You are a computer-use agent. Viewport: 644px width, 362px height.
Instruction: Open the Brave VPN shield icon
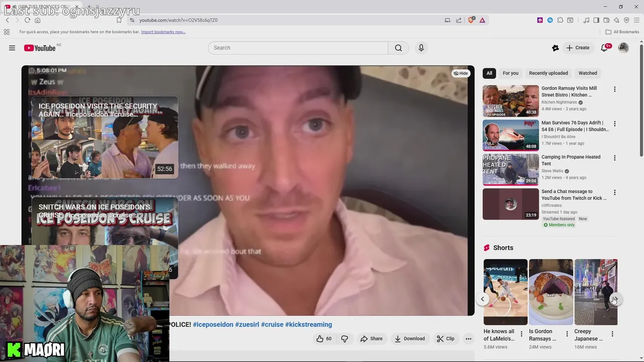tap(626, 20)
